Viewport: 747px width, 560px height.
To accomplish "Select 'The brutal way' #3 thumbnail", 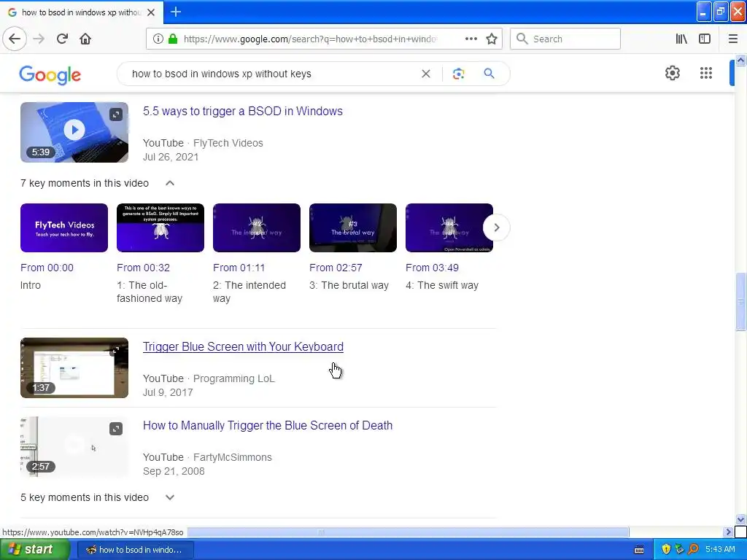I will click(352, 227).
